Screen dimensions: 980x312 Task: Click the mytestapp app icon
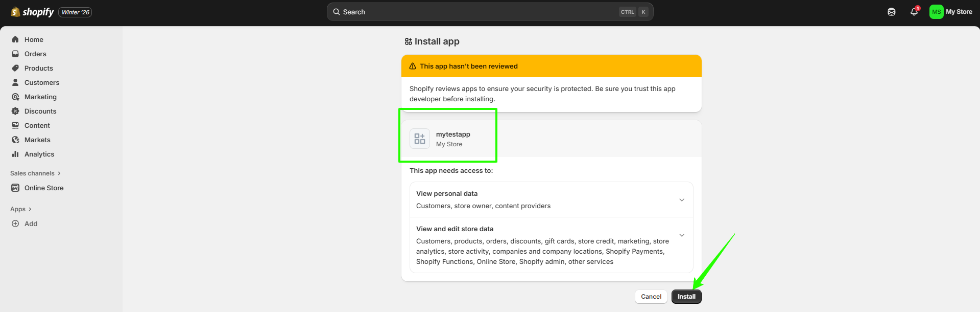[x=419, y=139]
